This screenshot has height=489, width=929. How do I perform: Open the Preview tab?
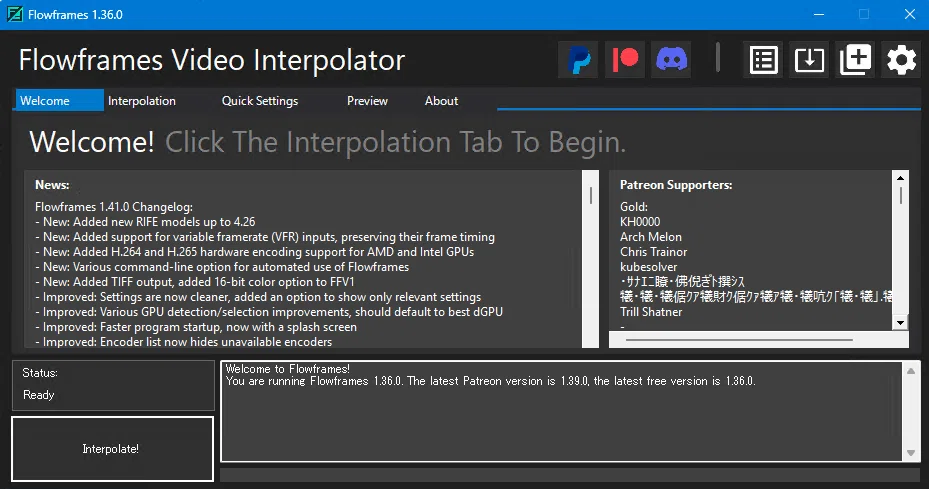coord(367,101)
